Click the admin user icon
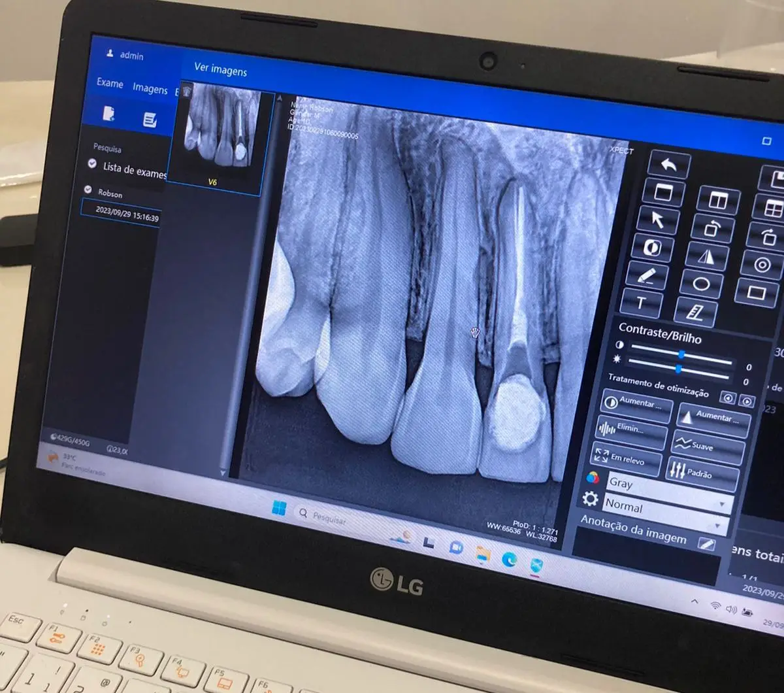The image size is (784, 693). pos(110,54)
